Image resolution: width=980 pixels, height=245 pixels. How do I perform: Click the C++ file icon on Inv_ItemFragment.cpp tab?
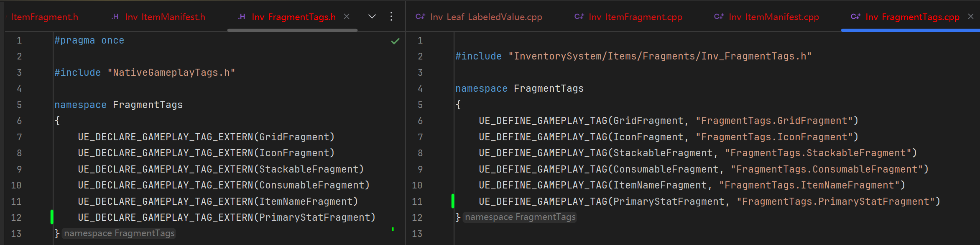(x=579, y=17)
